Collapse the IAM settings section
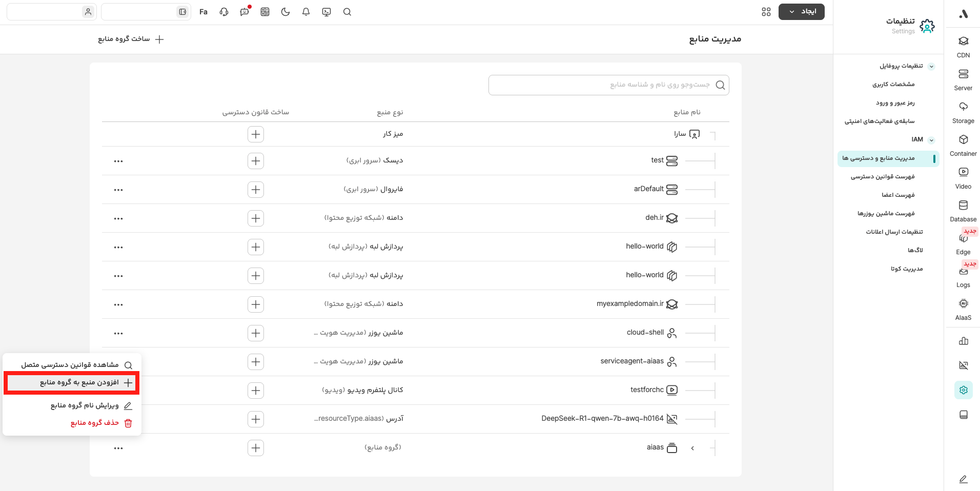The height and width of the screenshot is (491, 980). tap(931, 140)
